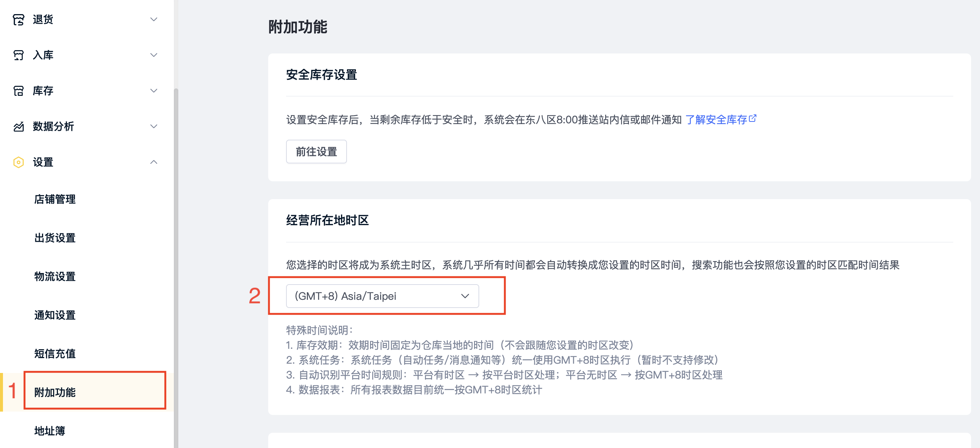Open the 了解安全库存 link
980x448 pixels.
(716, 120)
